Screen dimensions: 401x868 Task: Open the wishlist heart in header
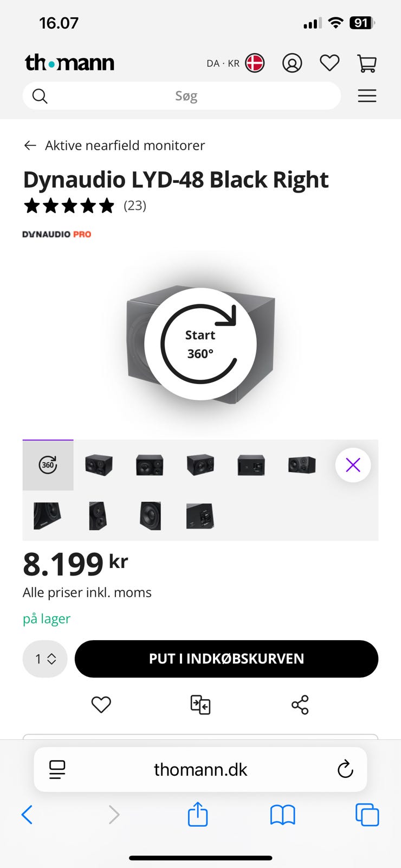point(329,63)
